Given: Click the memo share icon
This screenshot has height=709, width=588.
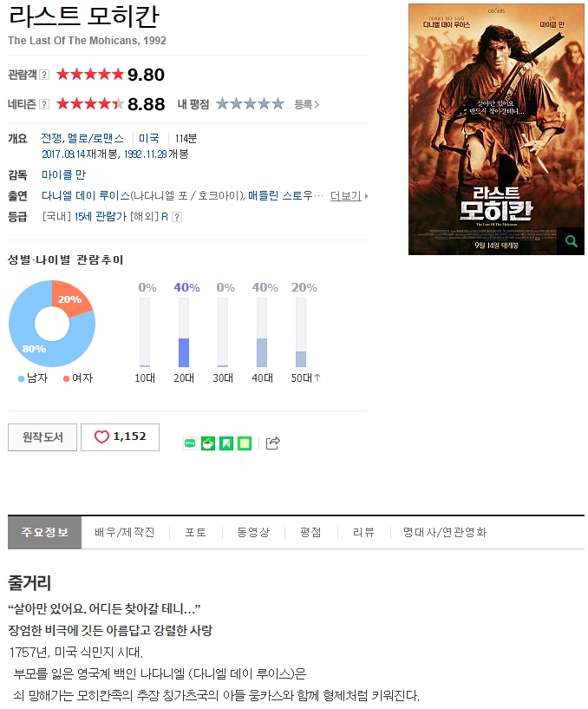Looking at the screenshot, I should [x=245, y=443].
